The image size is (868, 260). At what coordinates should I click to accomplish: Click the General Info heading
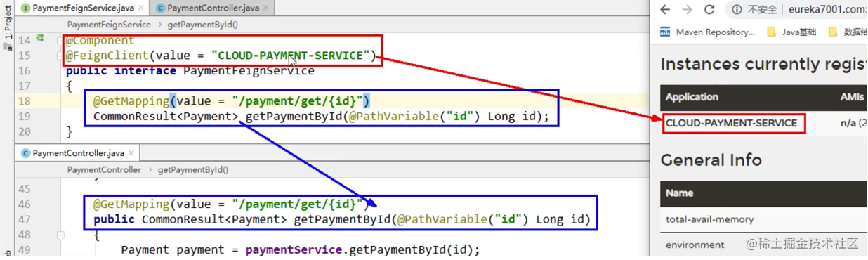[x=711, y=160]
